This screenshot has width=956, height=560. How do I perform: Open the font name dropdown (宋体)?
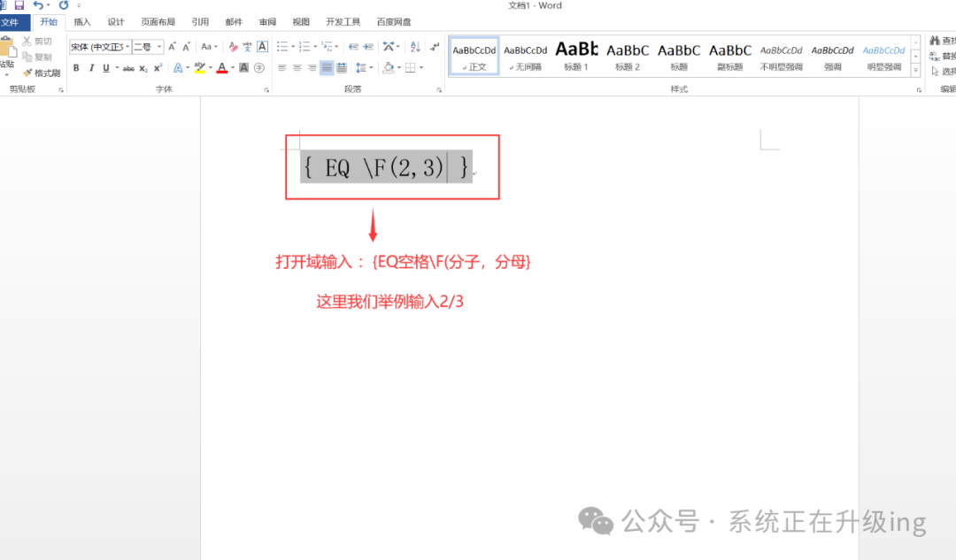(x=127, y=47)
